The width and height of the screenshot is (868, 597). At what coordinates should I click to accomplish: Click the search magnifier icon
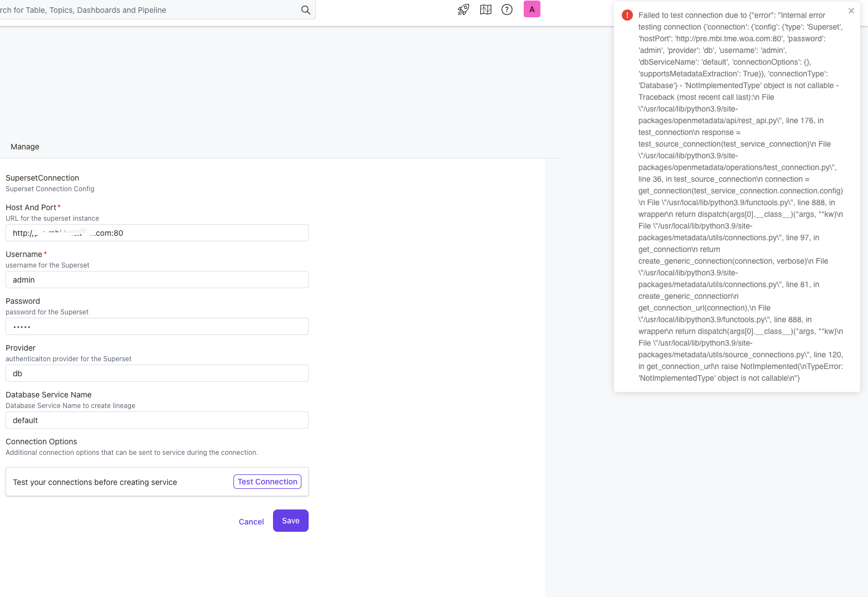(x=305, y=9)
